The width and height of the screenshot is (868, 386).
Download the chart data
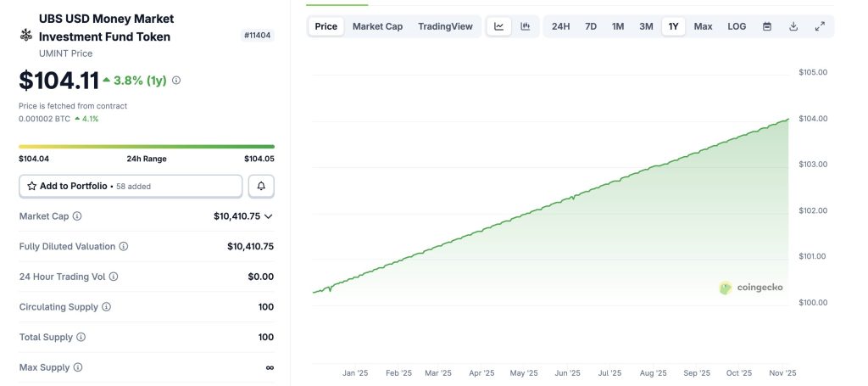[x=793, y=26]
